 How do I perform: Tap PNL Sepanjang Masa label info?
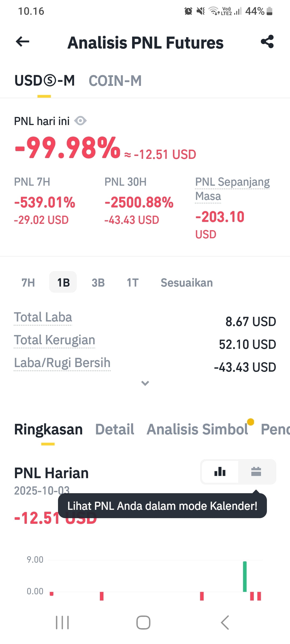232,189
